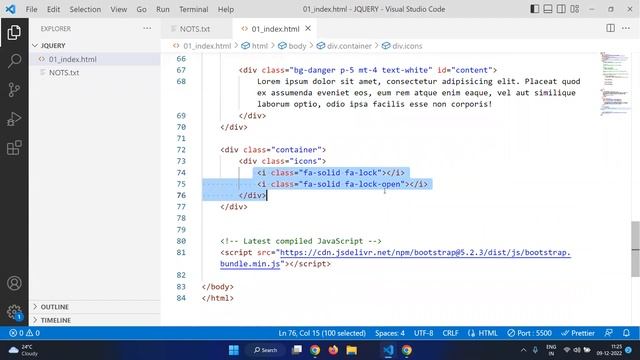
Task: Open Explorer views and more actions ellipsis
Action: (147, 29)
